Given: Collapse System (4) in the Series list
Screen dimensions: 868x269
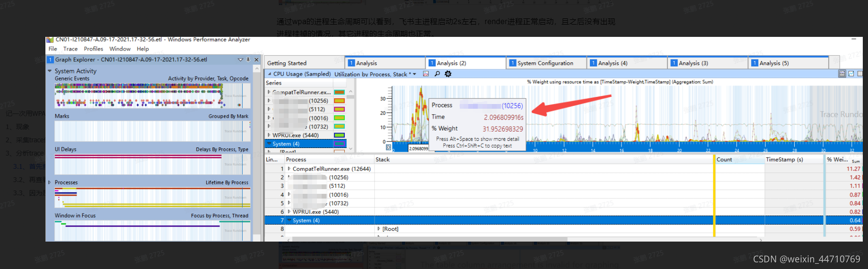Looking at the screenshot, I should click(269, 144).
